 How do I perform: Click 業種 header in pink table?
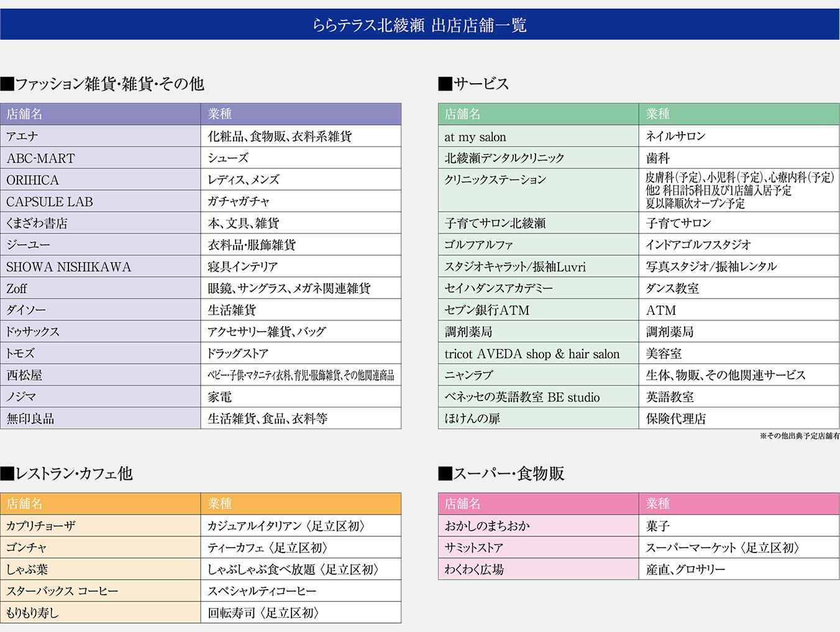click(x=739, y=503)
